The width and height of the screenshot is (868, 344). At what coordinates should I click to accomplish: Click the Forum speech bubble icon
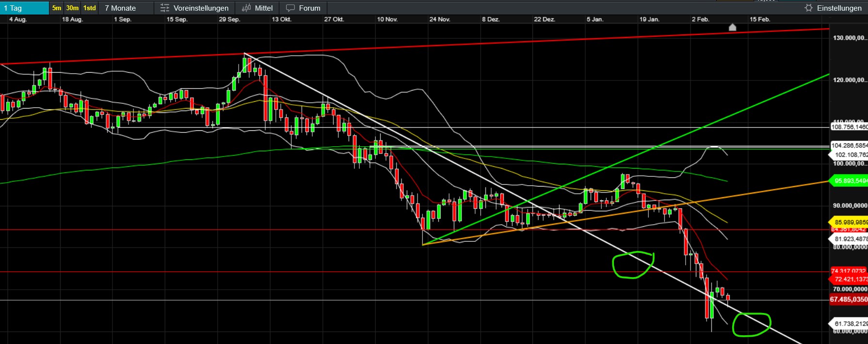click(290, 8)
